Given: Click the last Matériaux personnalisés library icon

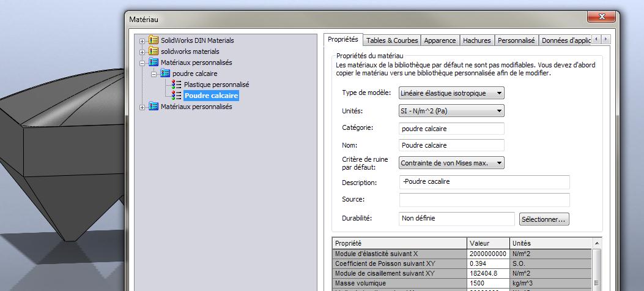Looking at the screenshot, I should [x=153, y=107].
